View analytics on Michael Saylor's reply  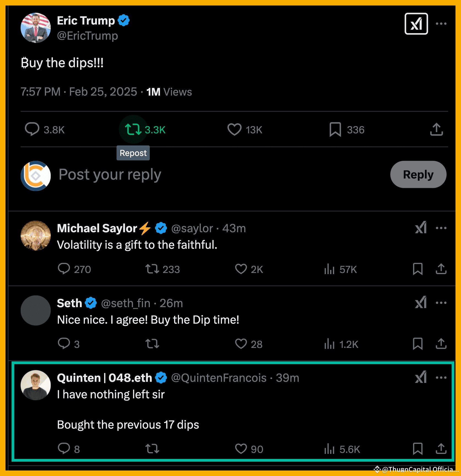329,269
